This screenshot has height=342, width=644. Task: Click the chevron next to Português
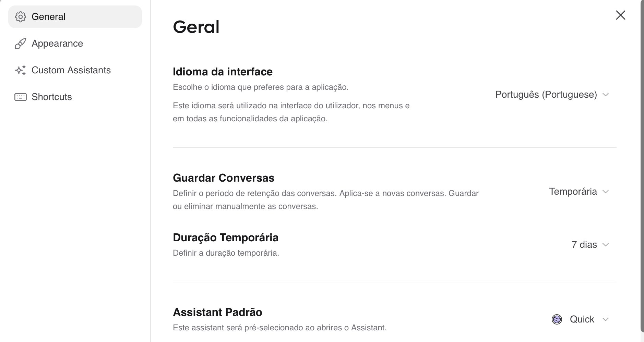606,95
